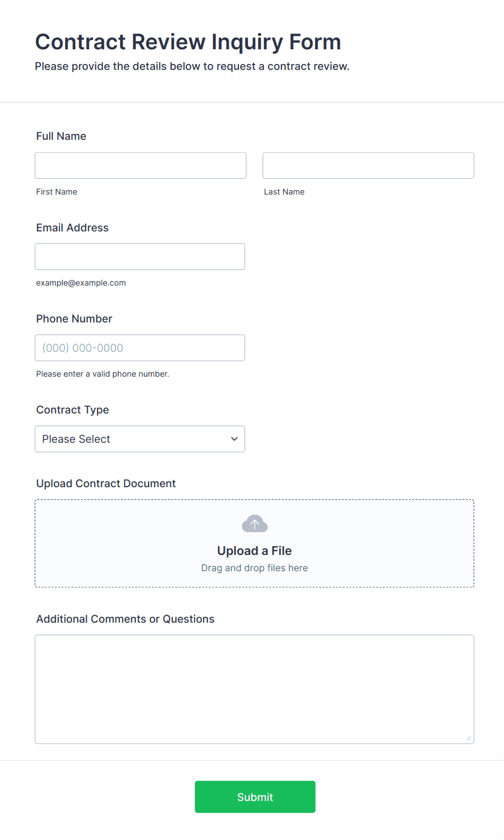Click the 'Full Name' field label

pyautogui.click(x=61, y=136)
